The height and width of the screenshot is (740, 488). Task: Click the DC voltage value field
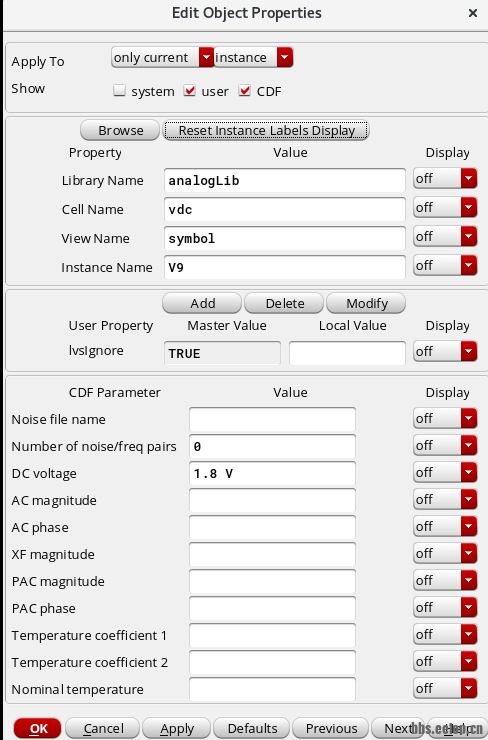click(272, 473)
